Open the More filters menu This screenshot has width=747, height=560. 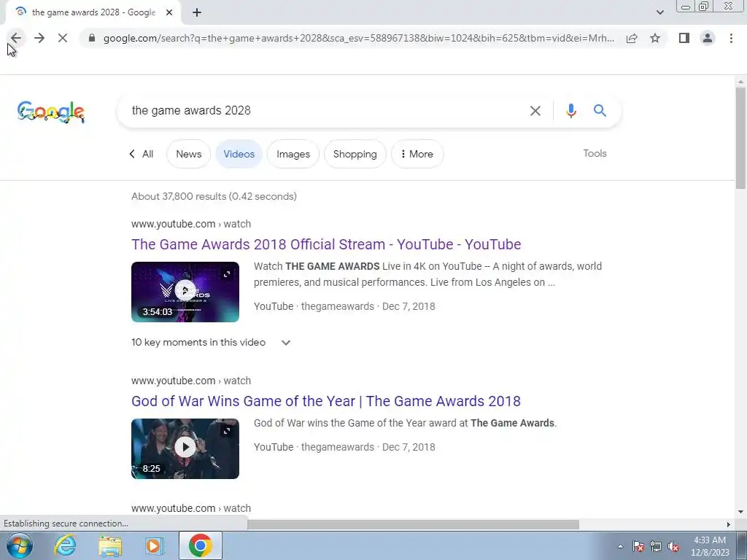417,154
